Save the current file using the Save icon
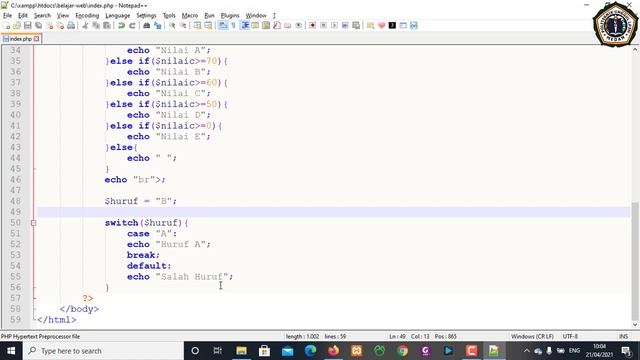Screen dimensions: 640x360 tap(27, 25)
